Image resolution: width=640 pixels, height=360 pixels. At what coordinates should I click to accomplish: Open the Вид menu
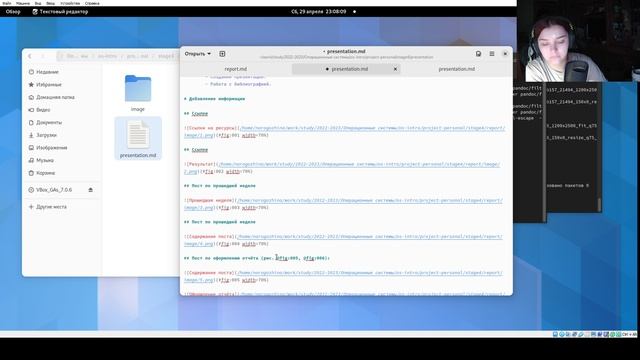point(38,3)
